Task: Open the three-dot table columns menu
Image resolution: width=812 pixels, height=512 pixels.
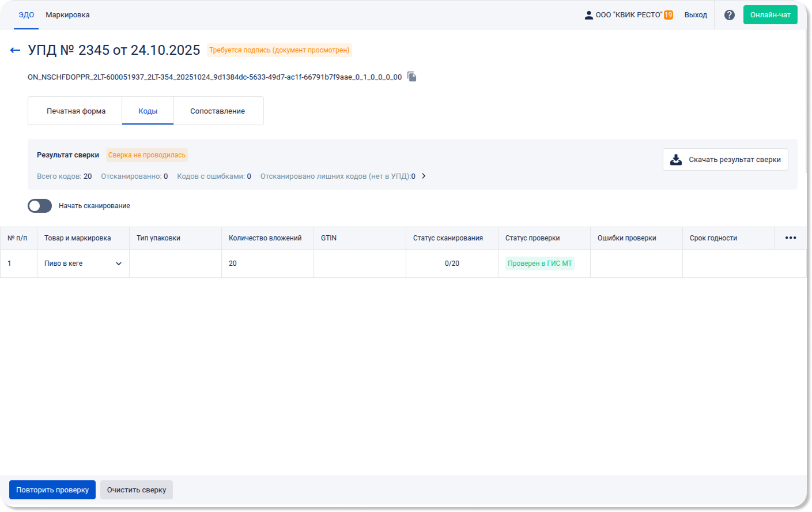Action: pyautogui.click(x=790, y=238)
